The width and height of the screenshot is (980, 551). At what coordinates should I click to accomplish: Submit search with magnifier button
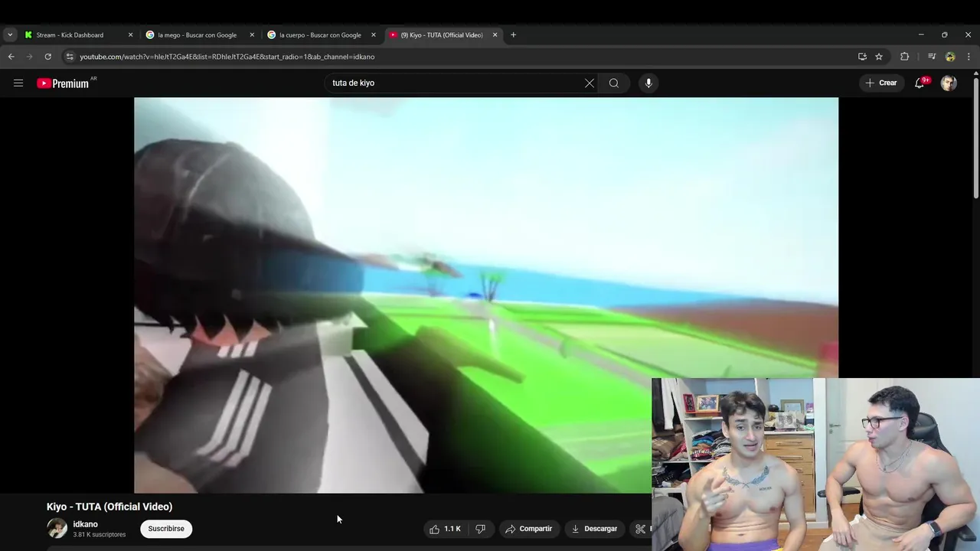point(614,83)
